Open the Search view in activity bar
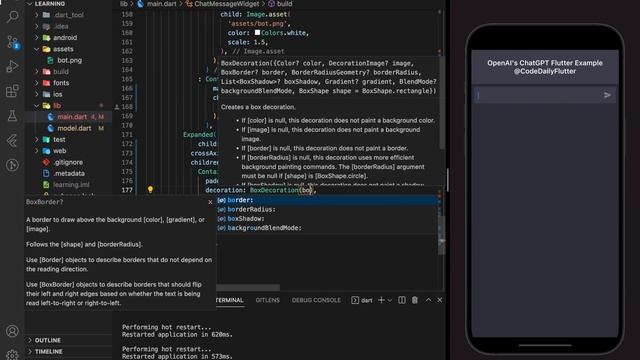Screen dimensions: 640x360 [x=12, y=17]
